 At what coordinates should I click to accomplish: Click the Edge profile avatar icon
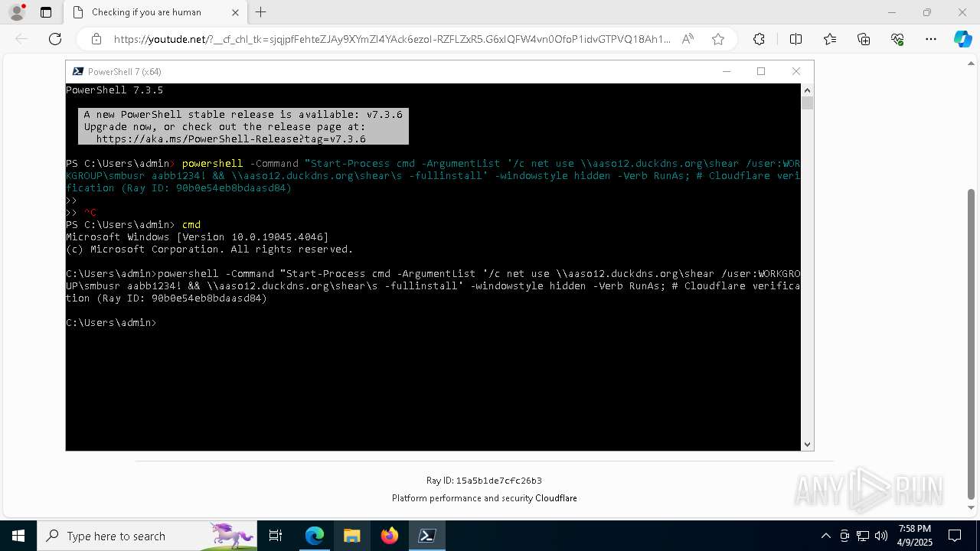click(16, 12)
